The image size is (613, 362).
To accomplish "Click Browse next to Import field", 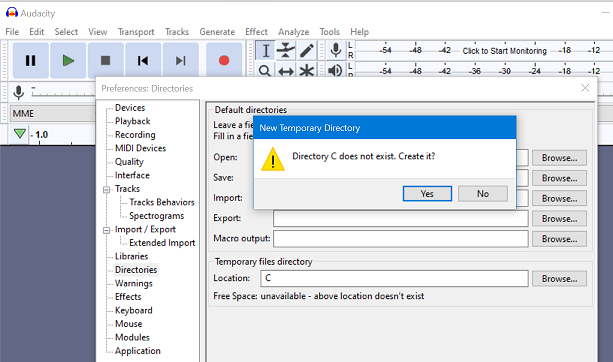I will pyautogui.click(x=559, y=199).
